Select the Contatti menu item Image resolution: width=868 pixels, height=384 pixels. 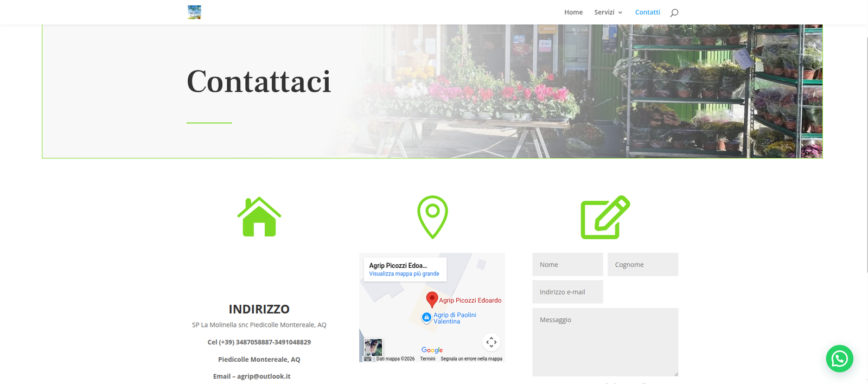[x=647, y=12]
